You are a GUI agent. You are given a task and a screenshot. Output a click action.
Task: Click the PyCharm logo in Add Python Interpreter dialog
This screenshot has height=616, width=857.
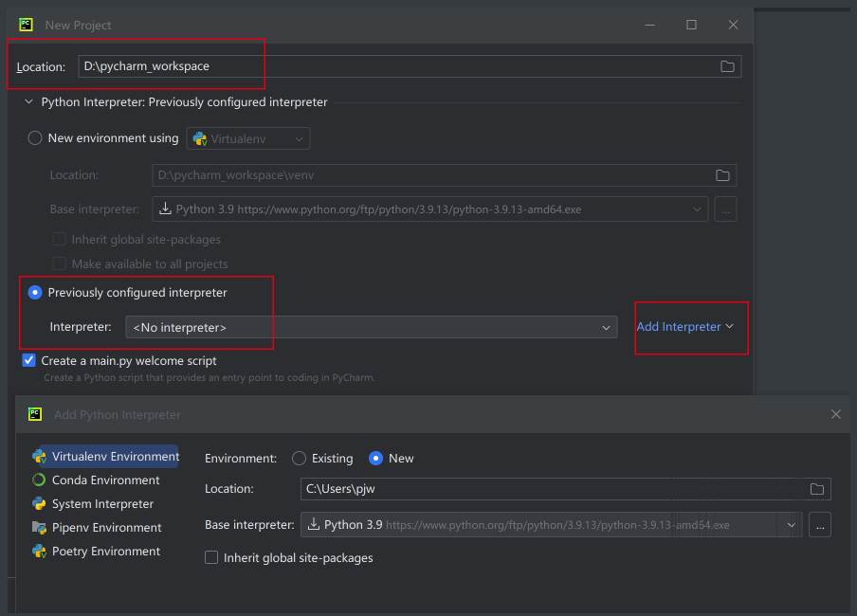pos(35,414)
